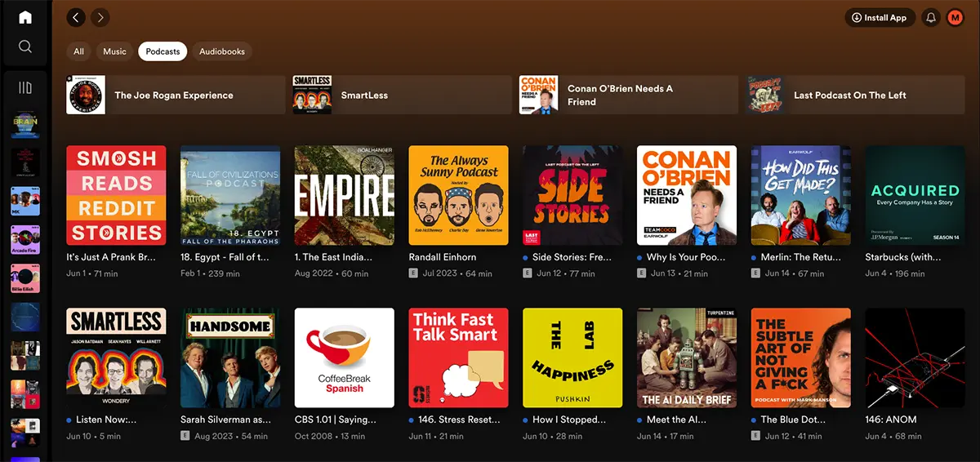980x462 pixels.
Task: Open the Acquired Starbucks episode cover
Action: 915,196
